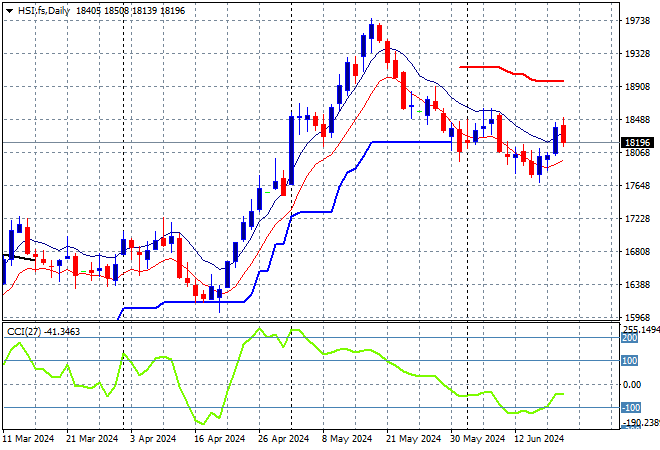Click the 16 Apr 2024 date label

pyautogui.click(x=219, y=439)
